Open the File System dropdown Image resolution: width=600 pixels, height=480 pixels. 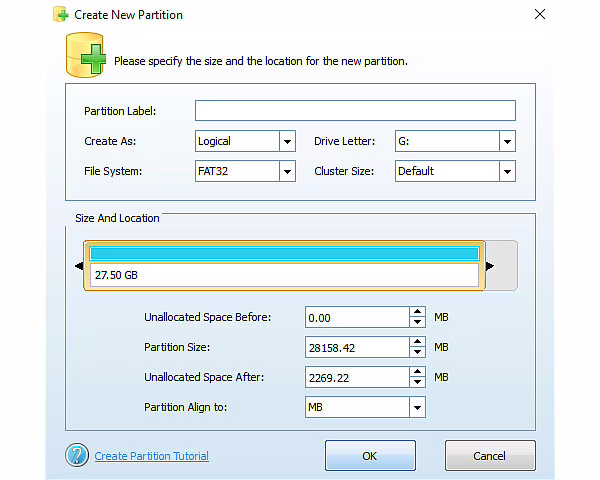coord(287,171)
